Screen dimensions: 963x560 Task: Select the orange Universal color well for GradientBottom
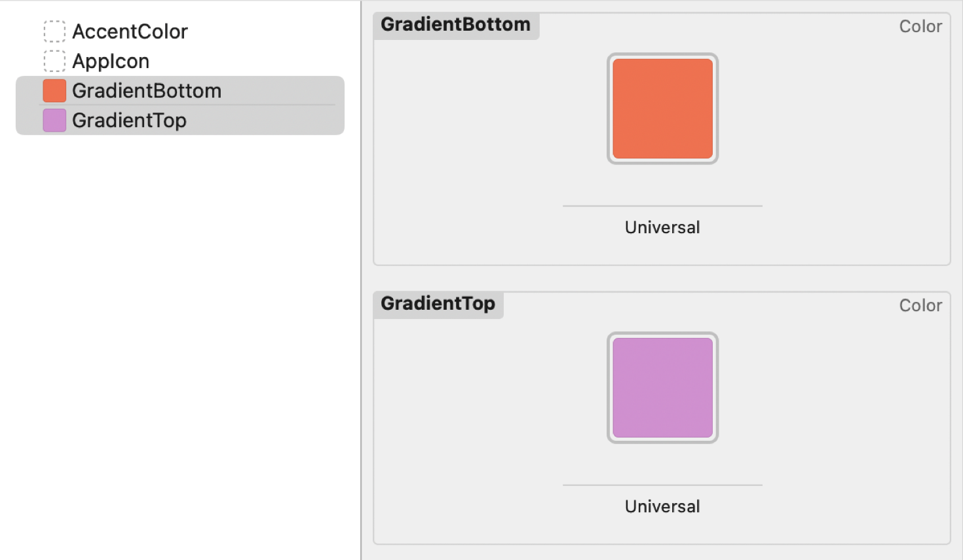click(x=662, y=108)
